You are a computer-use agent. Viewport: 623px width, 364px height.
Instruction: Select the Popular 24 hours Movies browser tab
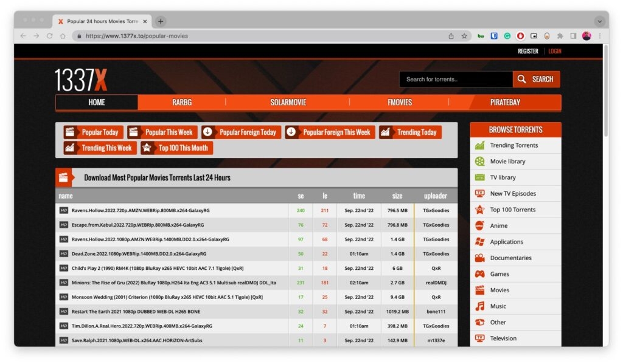(x=102, y=21)
